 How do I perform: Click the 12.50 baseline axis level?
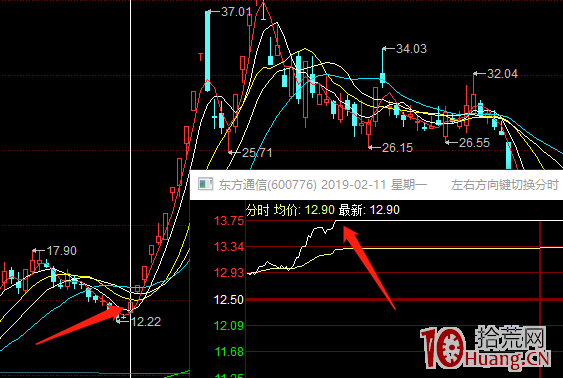click(229, 299)
